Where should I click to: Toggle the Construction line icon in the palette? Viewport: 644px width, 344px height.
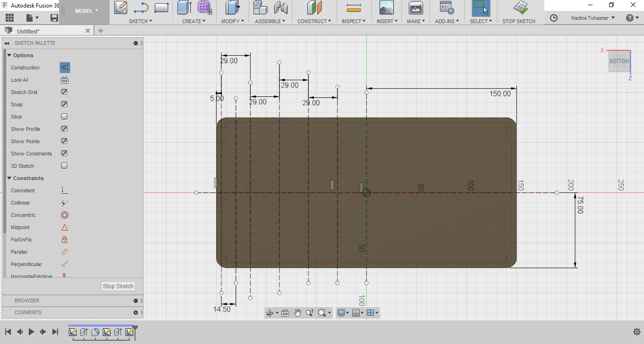point(65,68)
